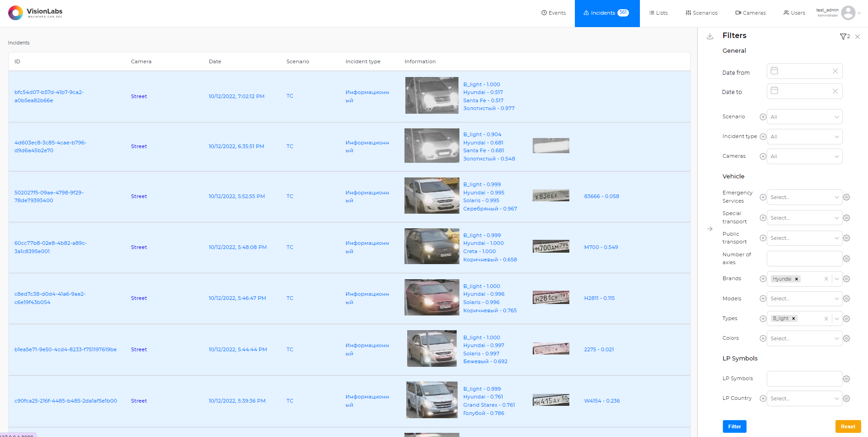Open red Solaris vehicle thumbnail H2811
Image resolution: width=868 pixels, height=437 pixels.
(x=431, y=298)
